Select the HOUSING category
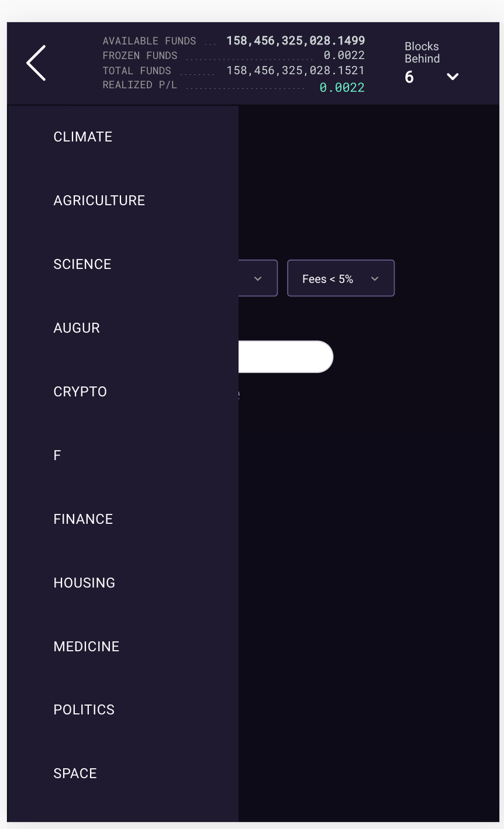The width and height of the screenshot is (504, 829). (84, 583)
